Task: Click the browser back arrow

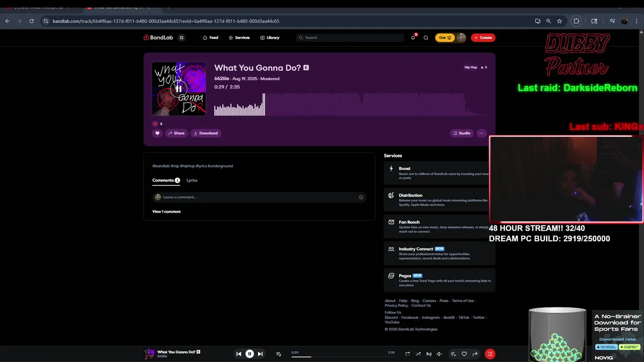Action: (x=7, y=21)
